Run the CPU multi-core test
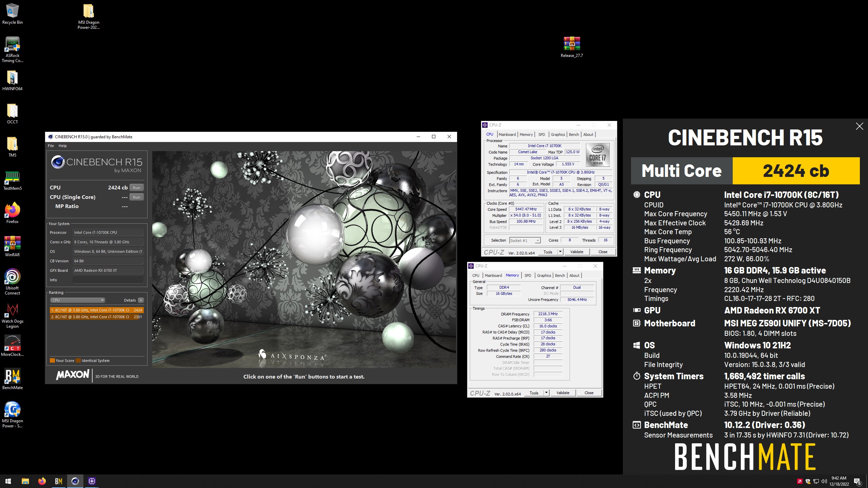The width and height of the screenshot is (868, 488). (136, 187)
